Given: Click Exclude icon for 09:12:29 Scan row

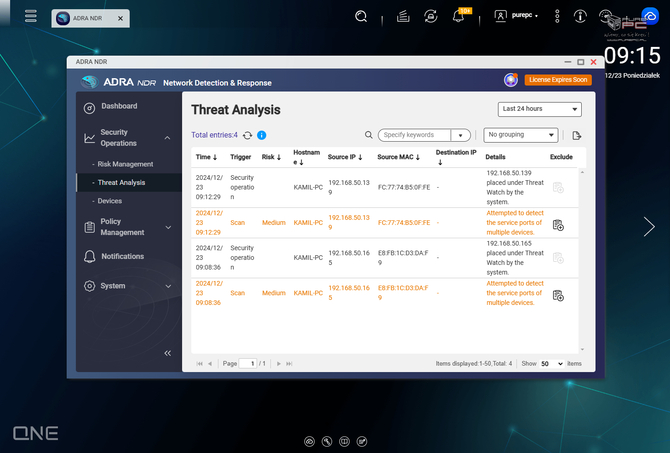Looking at the screenshot, I should 558,225.
